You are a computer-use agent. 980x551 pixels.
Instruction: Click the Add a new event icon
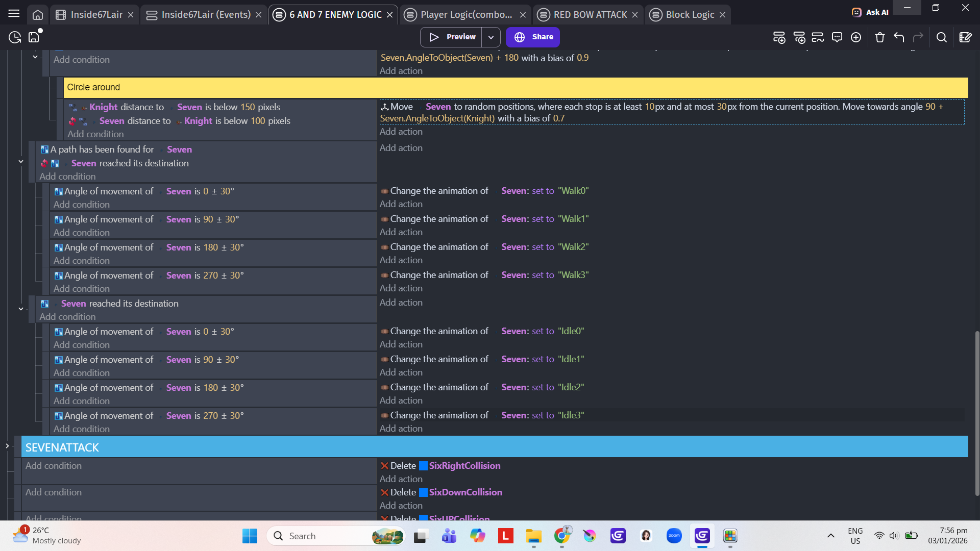click(779, 37)
